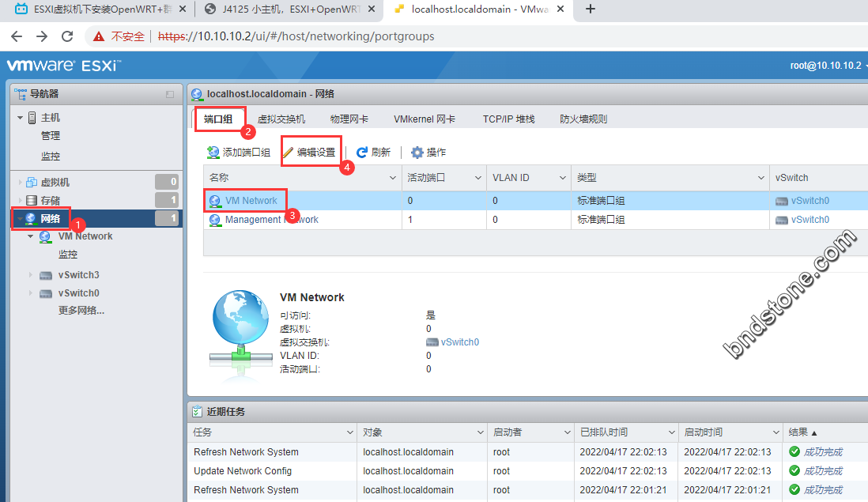Click 刷新 to refresh the list
Screen dimensions: 868x502
(374, 153)
